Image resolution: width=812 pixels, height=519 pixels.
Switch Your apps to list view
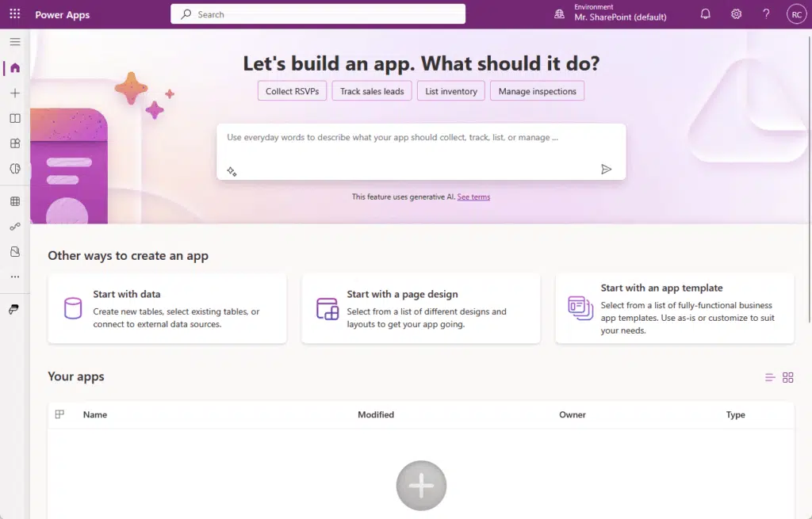coord(770,378)
